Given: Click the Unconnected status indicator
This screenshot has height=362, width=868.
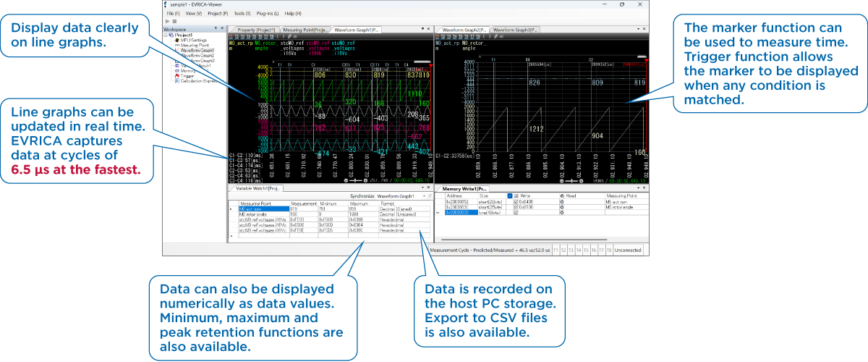Looking at the screenshot, I should 627,250.
